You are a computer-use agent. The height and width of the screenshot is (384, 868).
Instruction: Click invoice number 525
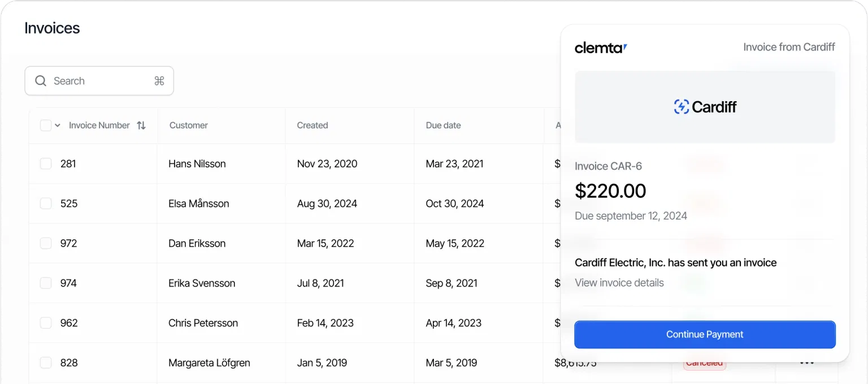(69, 204)
